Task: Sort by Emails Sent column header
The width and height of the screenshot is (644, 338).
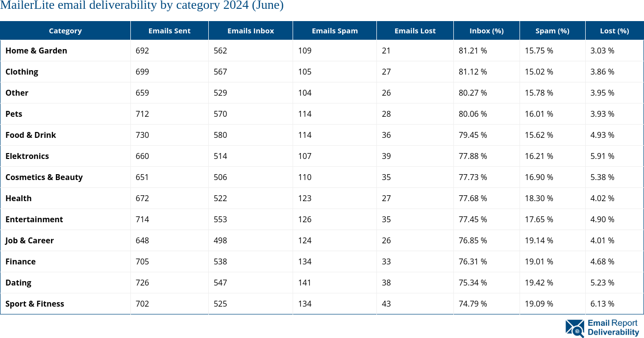Action: click(170, 30)
